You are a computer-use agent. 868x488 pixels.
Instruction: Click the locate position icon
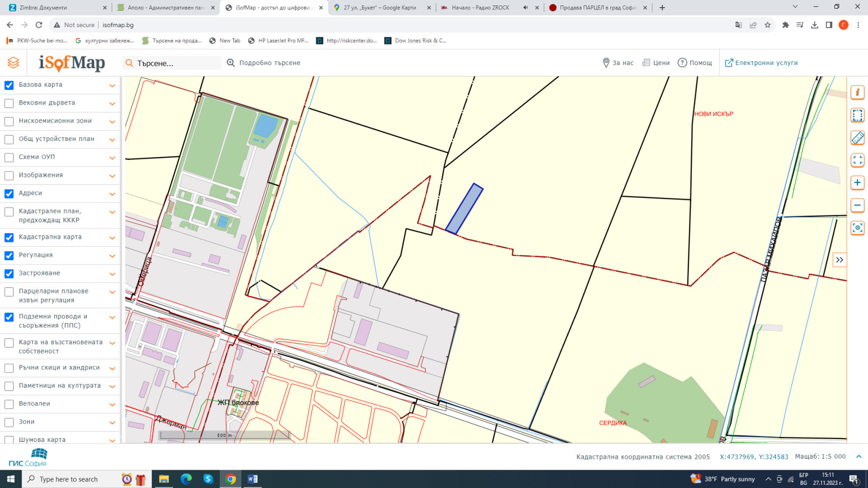[x=857, y=228]
